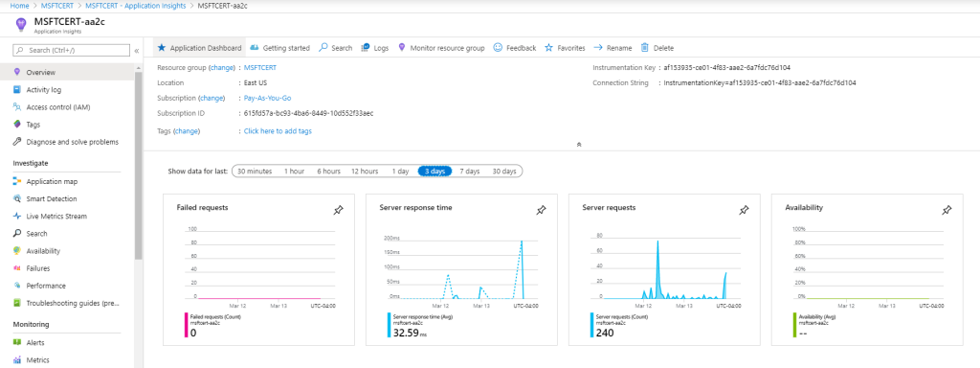Open the Pay-As-You-Go subscription link
The image size is (980, 368).
coord(268,99)
